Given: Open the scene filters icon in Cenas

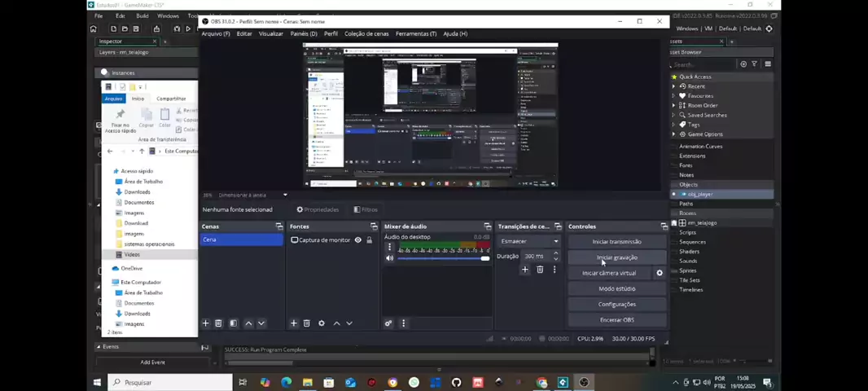Looking at the screenshot, I should (x=234, y=323).
